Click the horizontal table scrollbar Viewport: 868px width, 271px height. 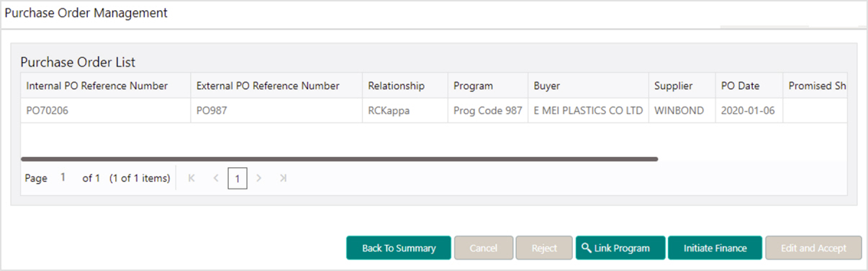[340, 159]
